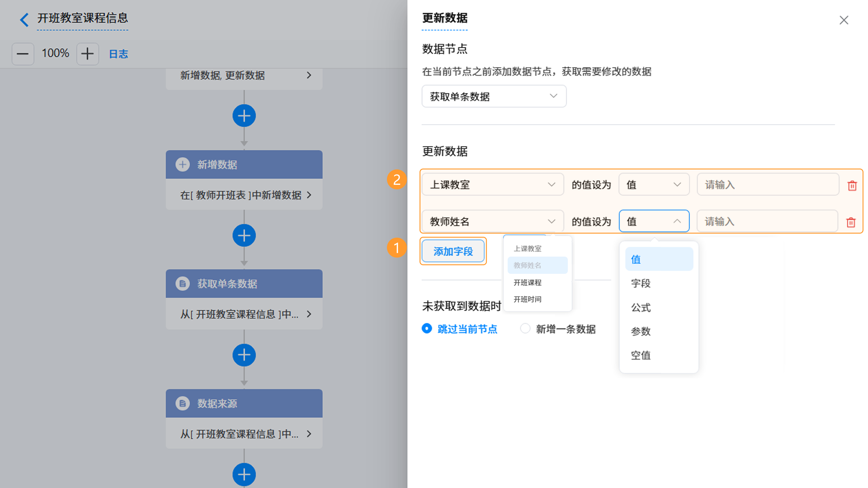
Task: Choose 公式 in the type menu
Action: tap(659, 307)
